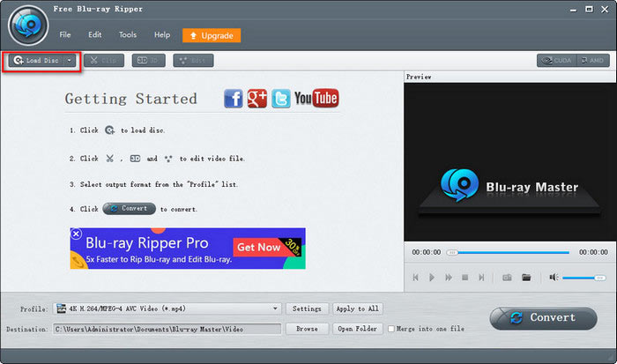This screenshot has height=364, width=617.
Task: Open the Tools menu
Action: point(128,35)
